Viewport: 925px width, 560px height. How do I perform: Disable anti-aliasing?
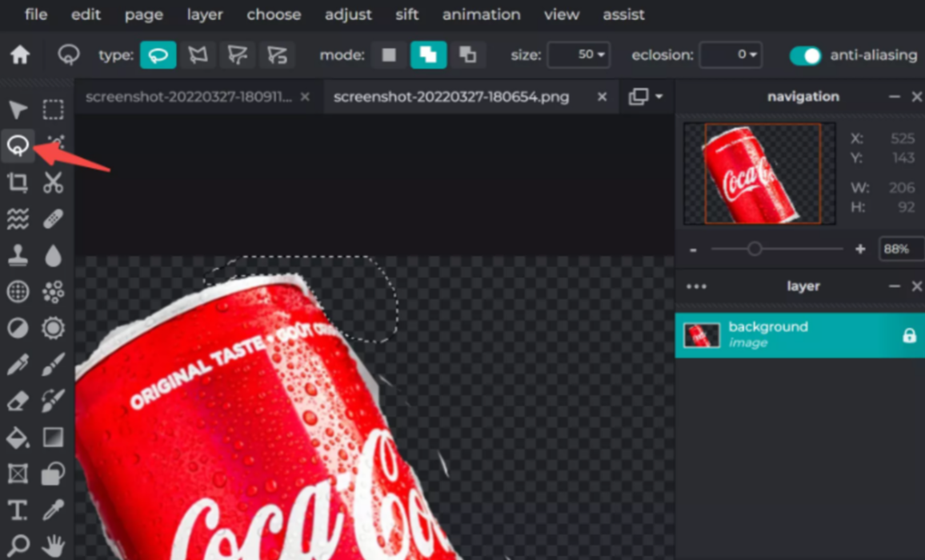pos(805,56)
